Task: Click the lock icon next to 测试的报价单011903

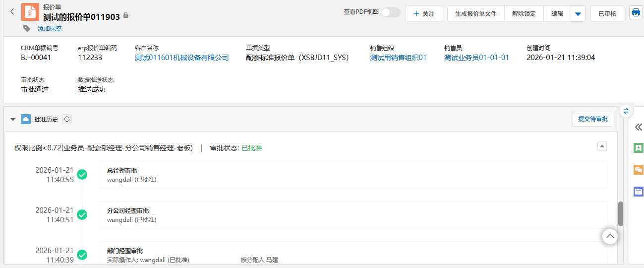Action: point(126,16)
